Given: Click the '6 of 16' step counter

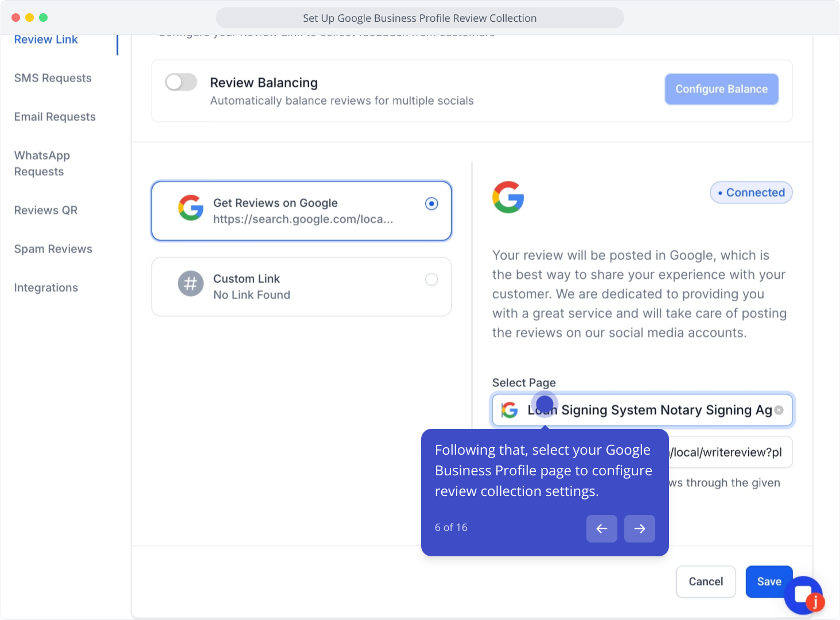Looking at the screenshot, I should (x=451, y=528).
